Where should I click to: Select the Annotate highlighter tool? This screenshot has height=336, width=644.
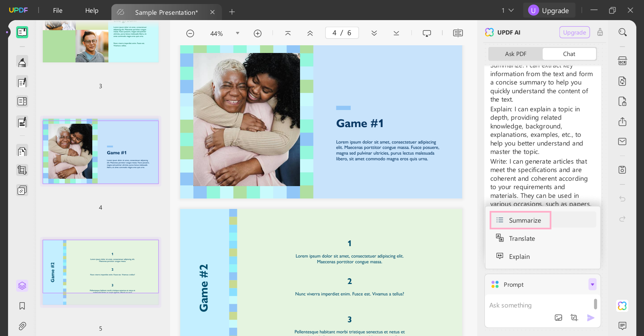[22, 61]
